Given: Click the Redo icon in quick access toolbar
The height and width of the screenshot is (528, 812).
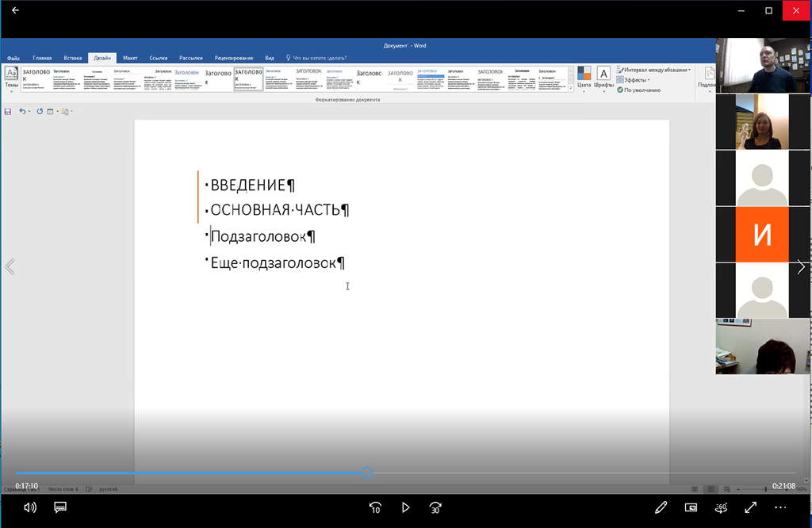Looking at the screenshot, I should click(40, 111).
